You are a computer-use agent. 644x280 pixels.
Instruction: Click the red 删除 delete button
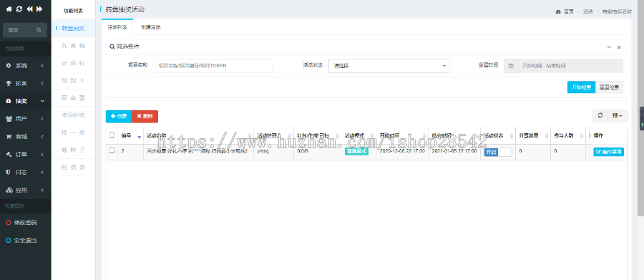click(145, 116)
